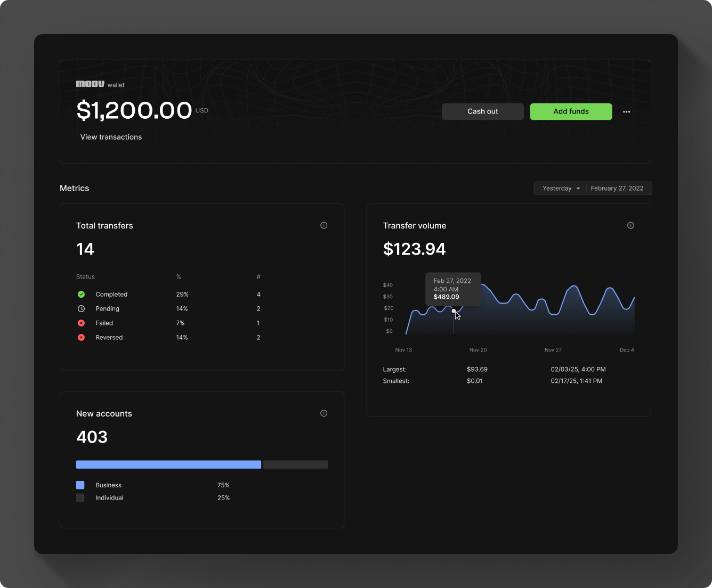Click the February 27, 2022 date field

click(x=617, y=188)
